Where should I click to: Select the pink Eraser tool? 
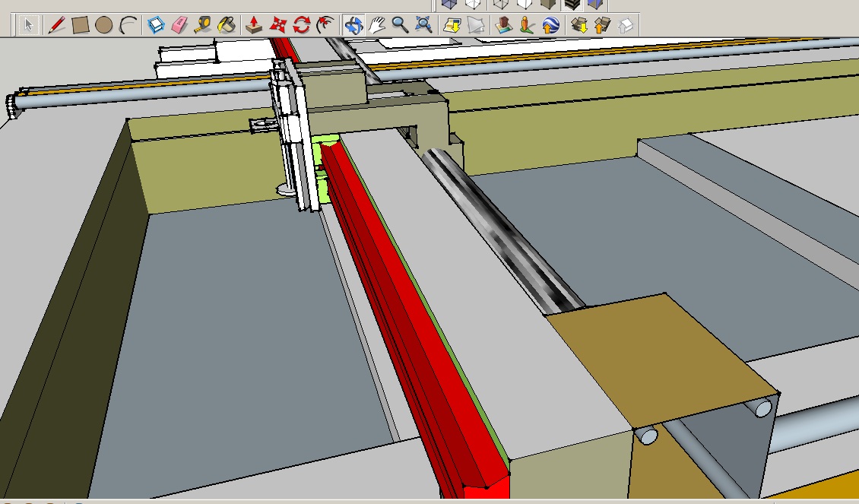pyautogui.click(x=179, y=24)
